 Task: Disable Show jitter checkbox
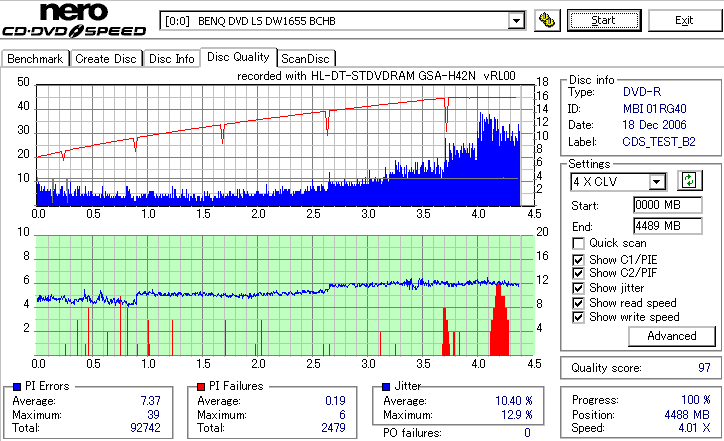[578, 289]
